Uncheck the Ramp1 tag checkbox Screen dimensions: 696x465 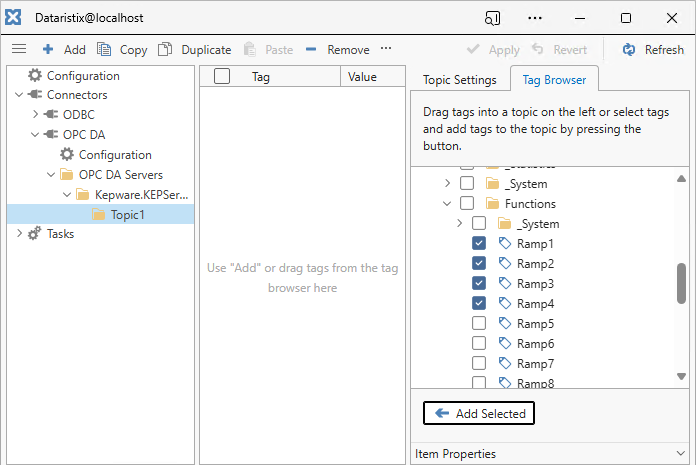479,244
